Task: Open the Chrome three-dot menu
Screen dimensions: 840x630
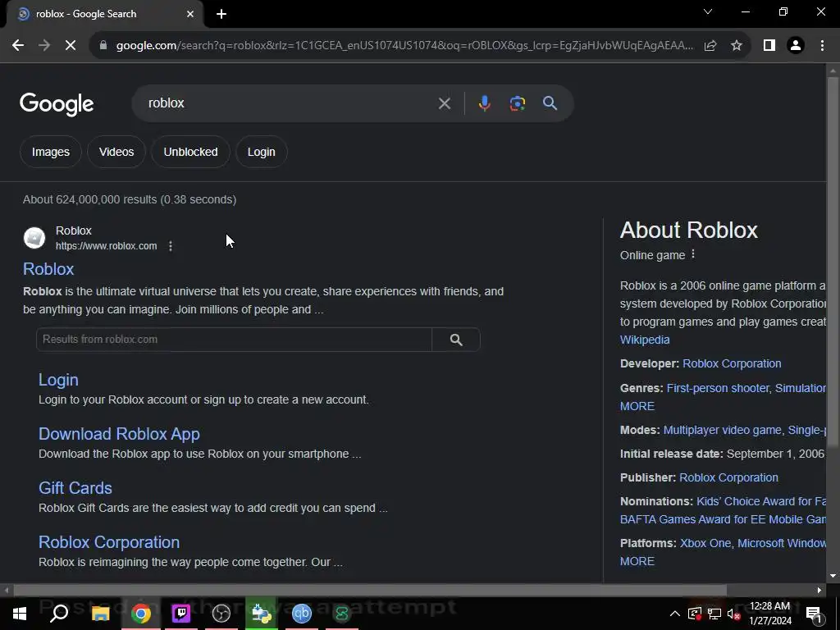Action: (x=822, y=46)
